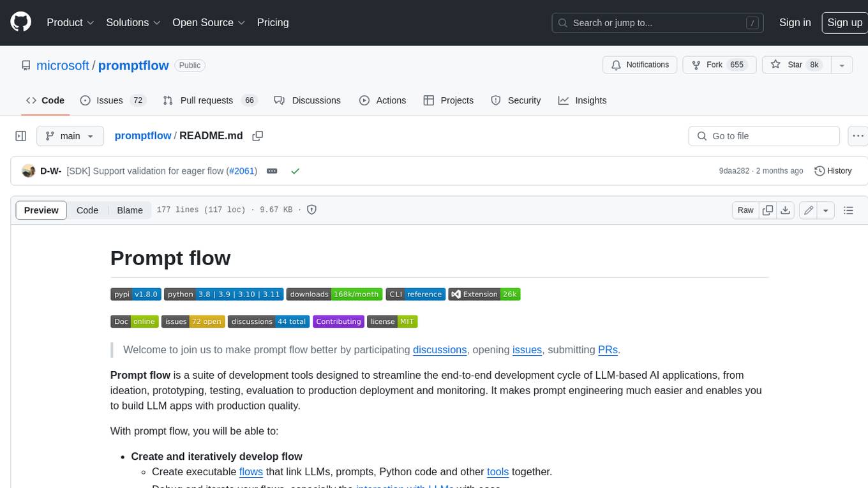The image size is (868, 488).
Task: Switch to the Insights tab
Action: coord(582,100)
